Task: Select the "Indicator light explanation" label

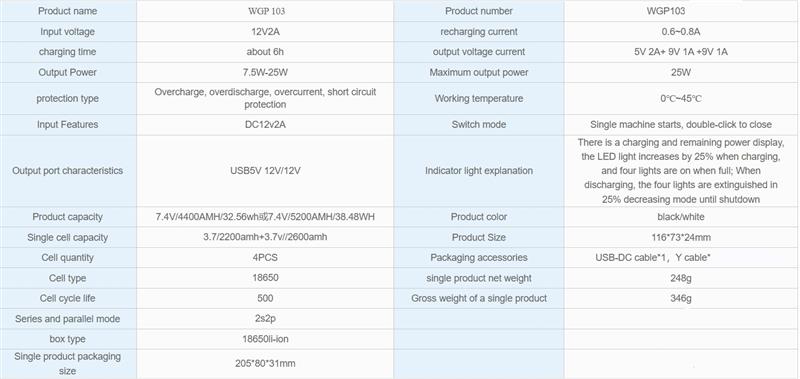Action: pos(479,171)
